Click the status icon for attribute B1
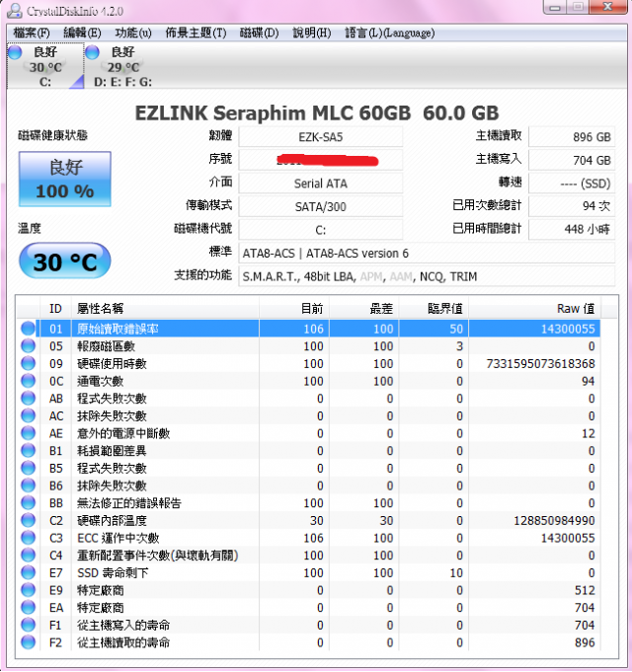This screenshot has width=632, height=672. 28,451
